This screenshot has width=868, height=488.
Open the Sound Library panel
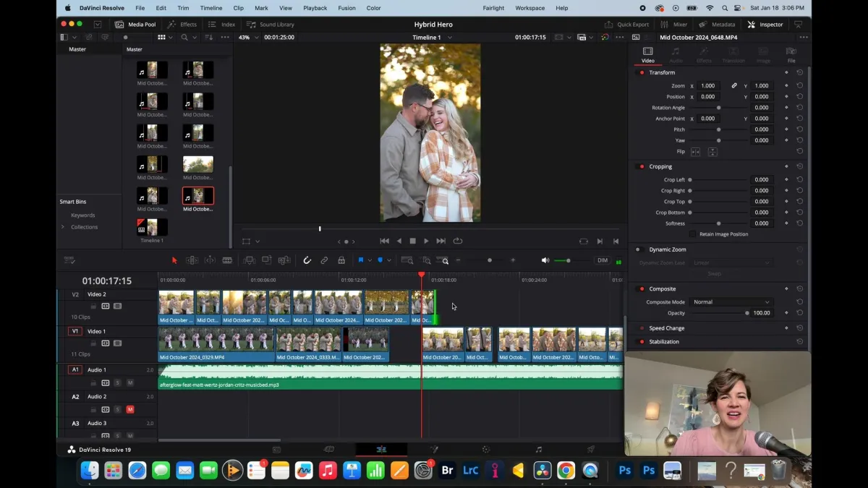[x=271, y=24]
